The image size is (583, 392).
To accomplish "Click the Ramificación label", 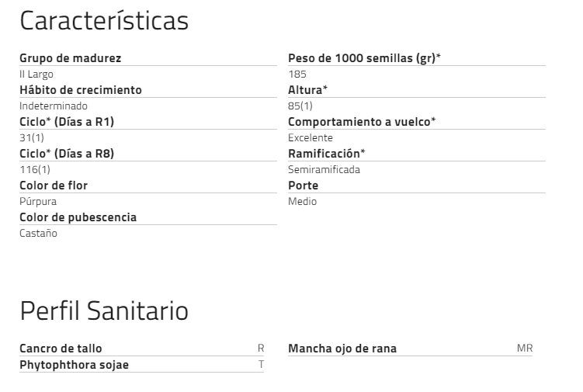I will pos(326,154).
